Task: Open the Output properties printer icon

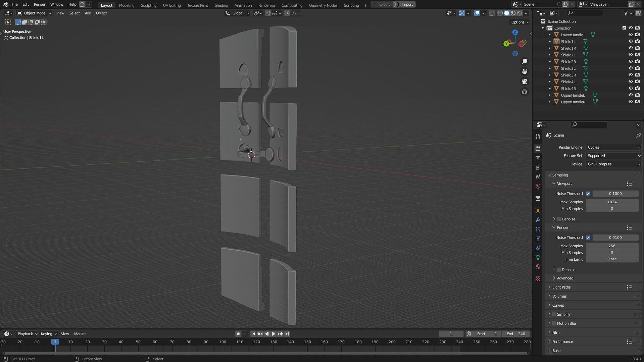Action: click(538, 158)
